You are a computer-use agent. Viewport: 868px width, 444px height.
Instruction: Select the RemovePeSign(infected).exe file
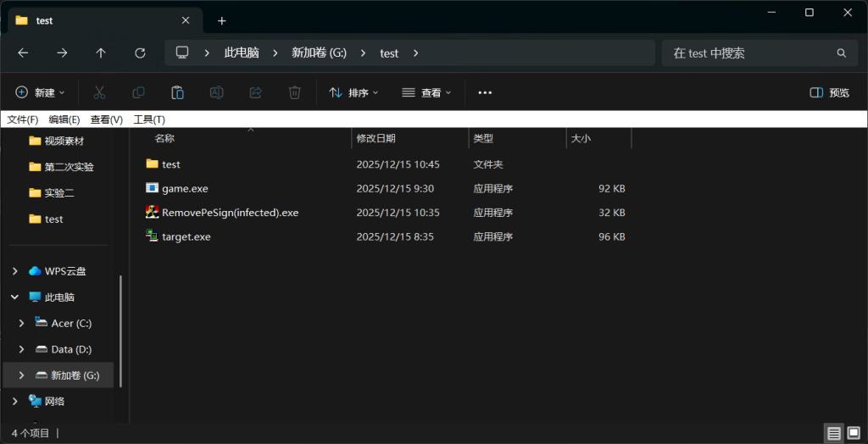(230, 213)
